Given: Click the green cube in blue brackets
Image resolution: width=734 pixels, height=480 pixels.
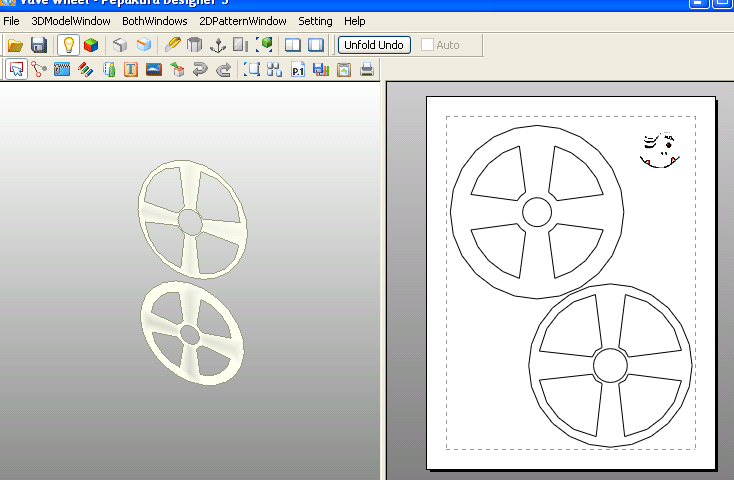Looking at the screenshot, I should coord(264,45).
